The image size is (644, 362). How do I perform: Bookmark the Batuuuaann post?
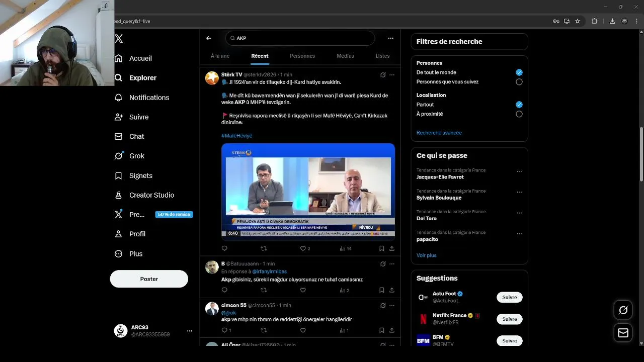click(382, 290)
